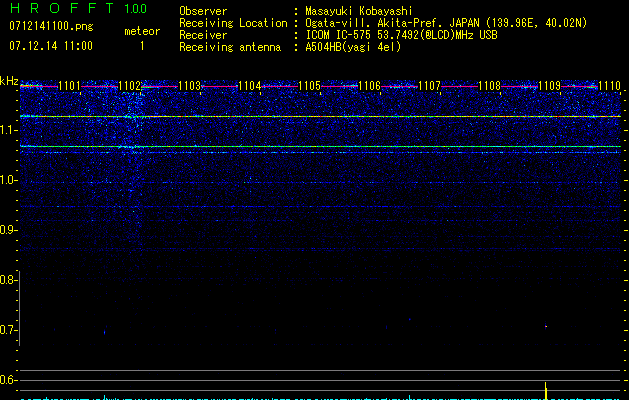The width and height of the screenshot is (629, 400).
Task: Click the meteor count label
Action: coord(141,31)
